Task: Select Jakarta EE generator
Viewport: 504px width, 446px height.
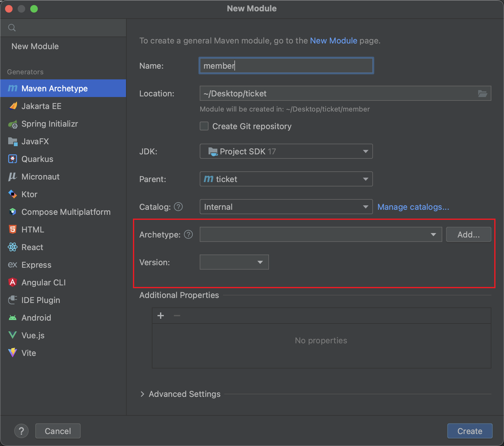Action: point(41,106)
